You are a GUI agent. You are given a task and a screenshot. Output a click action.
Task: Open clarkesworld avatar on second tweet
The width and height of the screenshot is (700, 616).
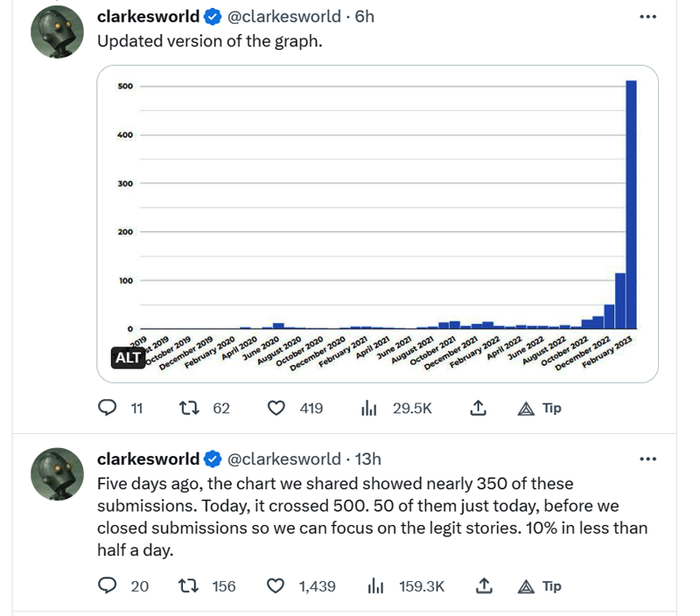[57, 476]
